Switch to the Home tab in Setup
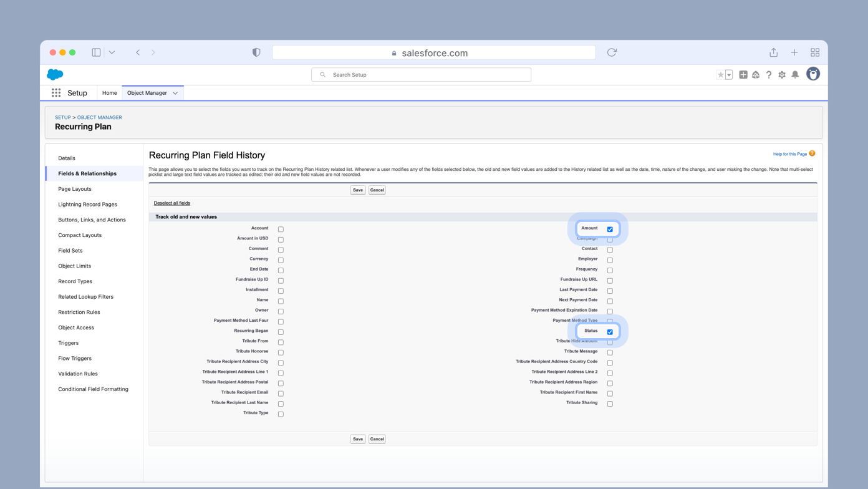 109,93
